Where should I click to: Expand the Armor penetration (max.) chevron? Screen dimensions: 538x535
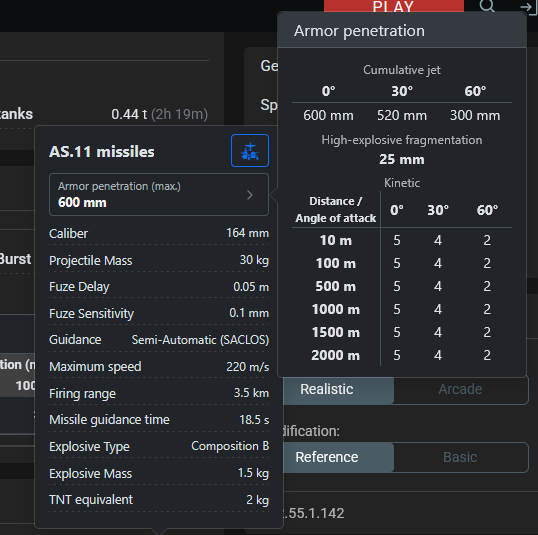250,195
